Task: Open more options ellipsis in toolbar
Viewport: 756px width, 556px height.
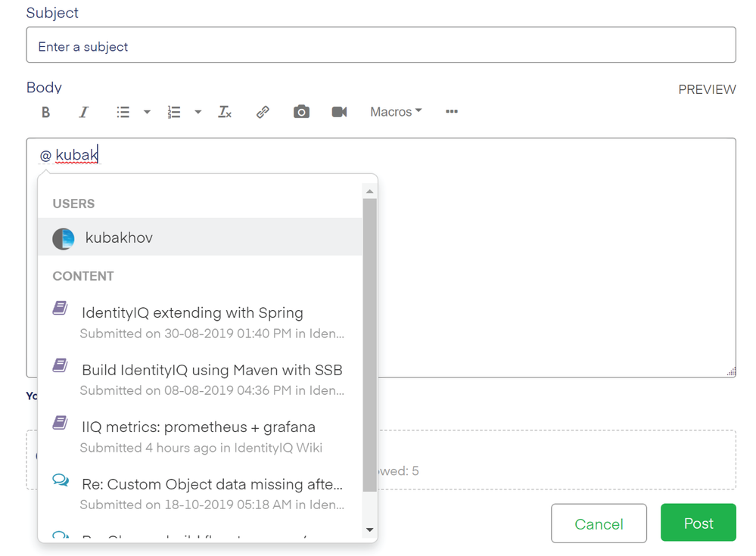Action: coord(452,112)
